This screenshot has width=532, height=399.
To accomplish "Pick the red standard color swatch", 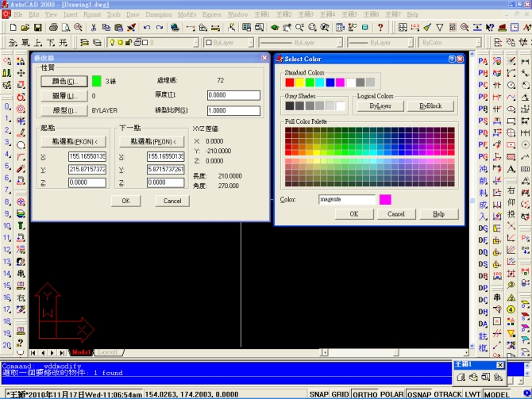I will 289,82.
